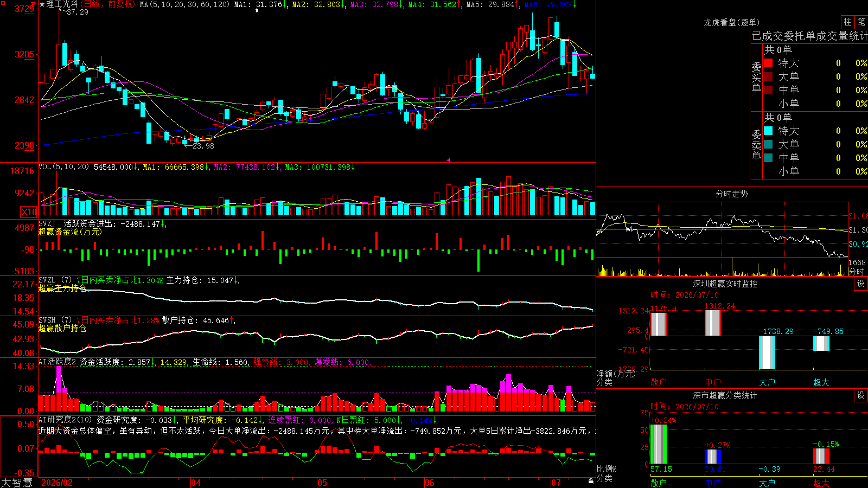Click the 3729 price axis label
The height and width of the screenshot is (488, 868).
click(x=24, y=9)
